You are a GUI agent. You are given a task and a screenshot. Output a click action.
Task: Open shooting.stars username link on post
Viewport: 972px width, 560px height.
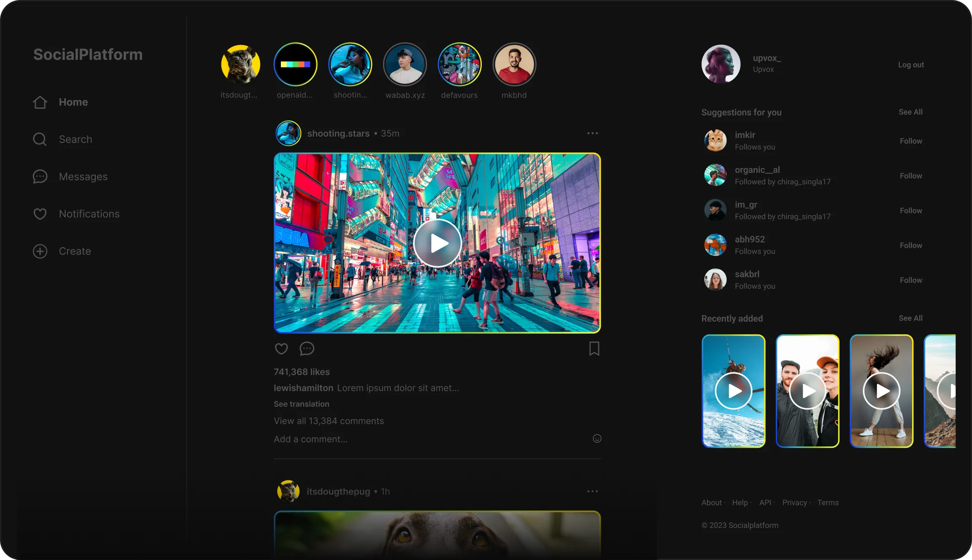point(338,133)
